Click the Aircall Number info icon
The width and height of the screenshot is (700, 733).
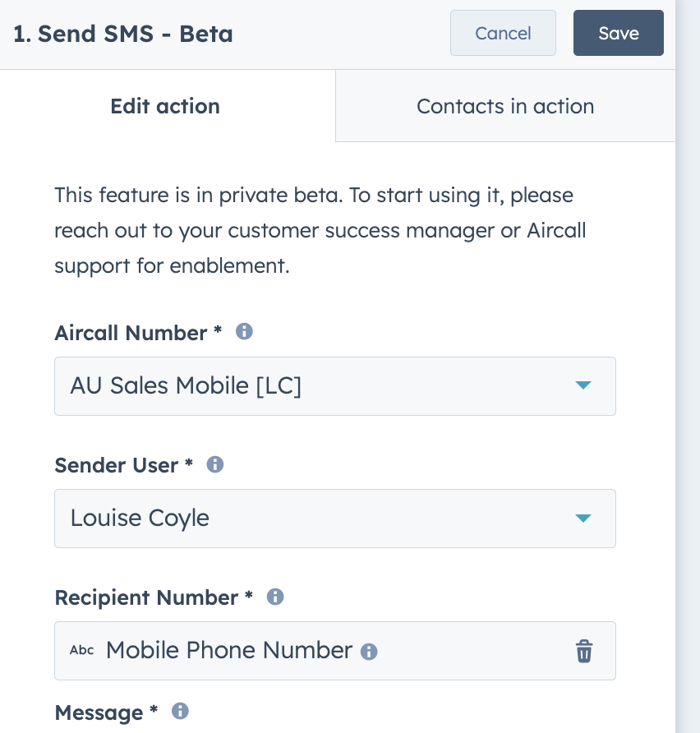pyautogui.click(x=244, y=331)
